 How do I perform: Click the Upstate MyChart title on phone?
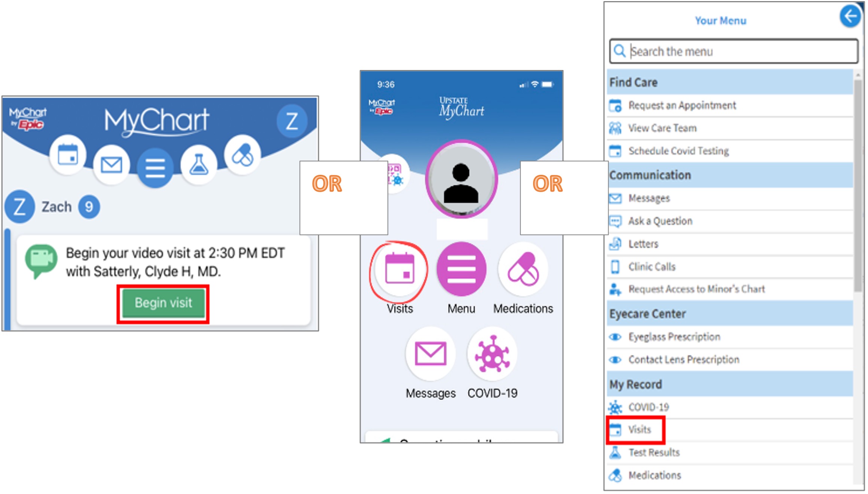462,107
